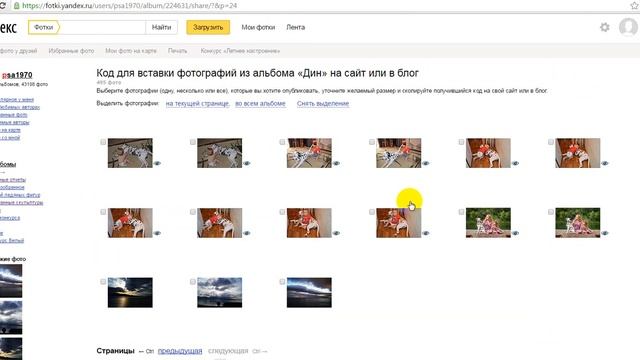The height and width of the screenshot is (360, 640).
Task: Click the eye icon beside second row's fifth photo
Action: [516, 233]
